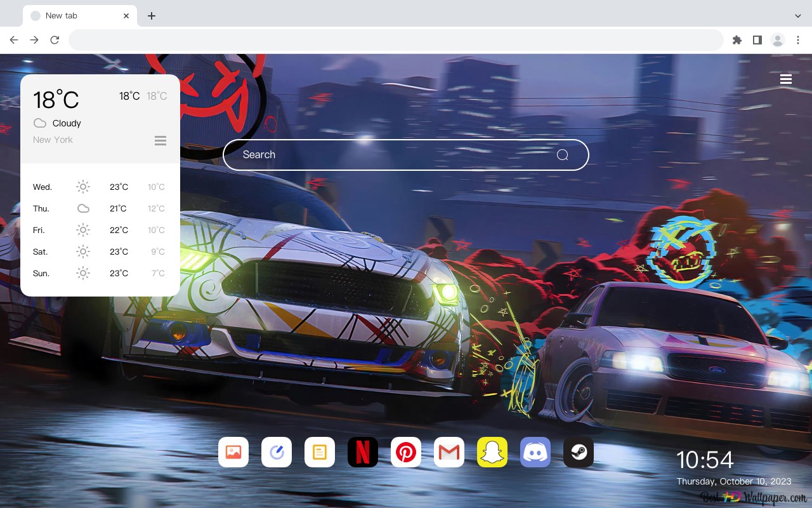
Task: Expand the tab search chevron
Action: pos(798,15)
